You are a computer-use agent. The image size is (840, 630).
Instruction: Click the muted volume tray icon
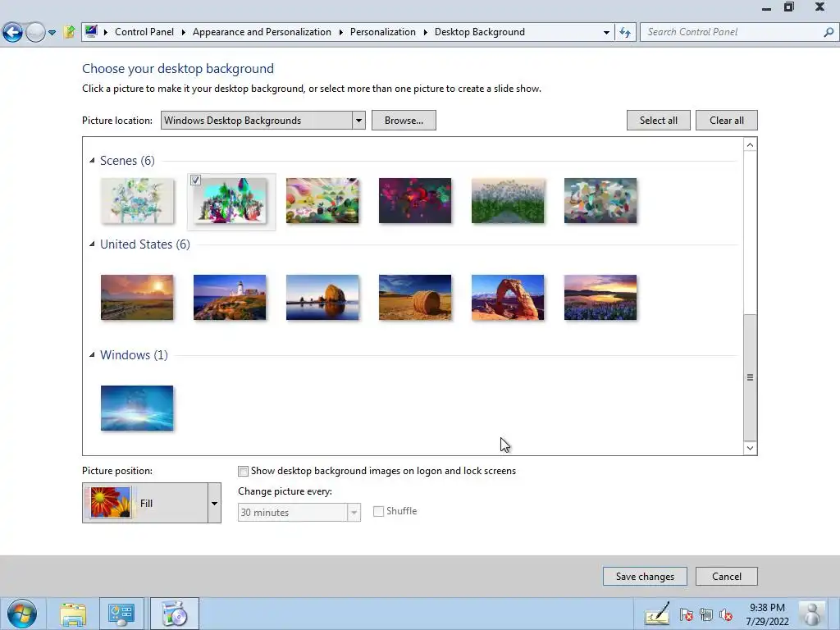[726, 614]
